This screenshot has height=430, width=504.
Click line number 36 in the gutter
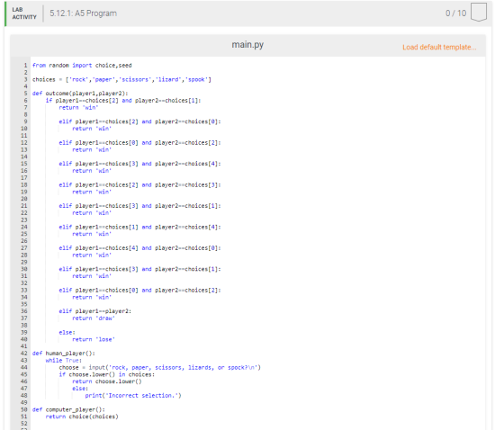24,311
